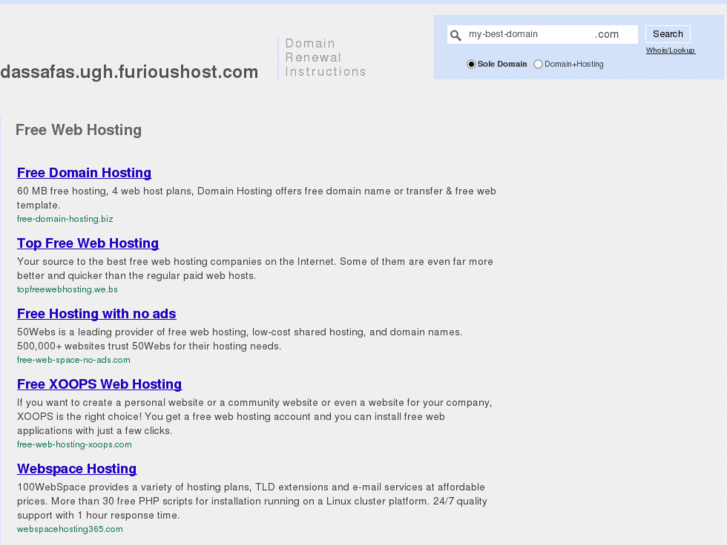
Task: Click the .com domain extension text
Action: click(x=607, y=34)
